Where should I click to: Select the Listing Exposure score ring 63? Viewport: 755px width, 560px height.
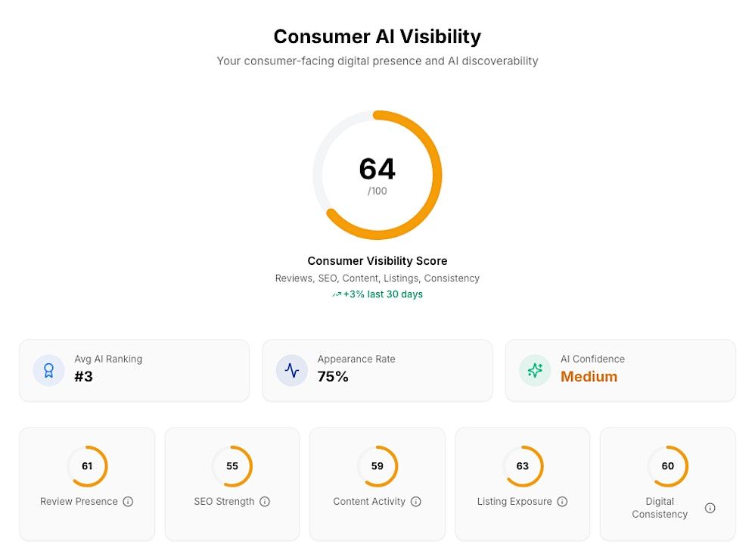pos(523,466)
